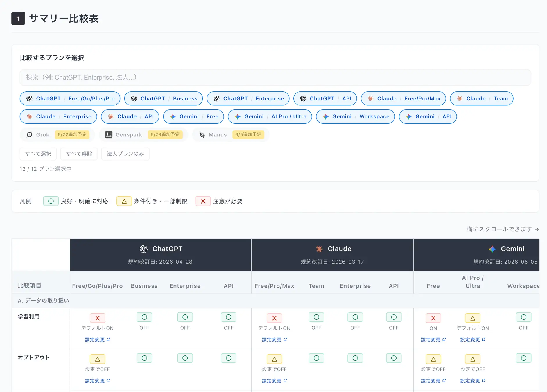Image resolution: width=547 pixels, height=392 pixels.
Task: Click the すべて解除 button
Action: (x=79, y=154)
